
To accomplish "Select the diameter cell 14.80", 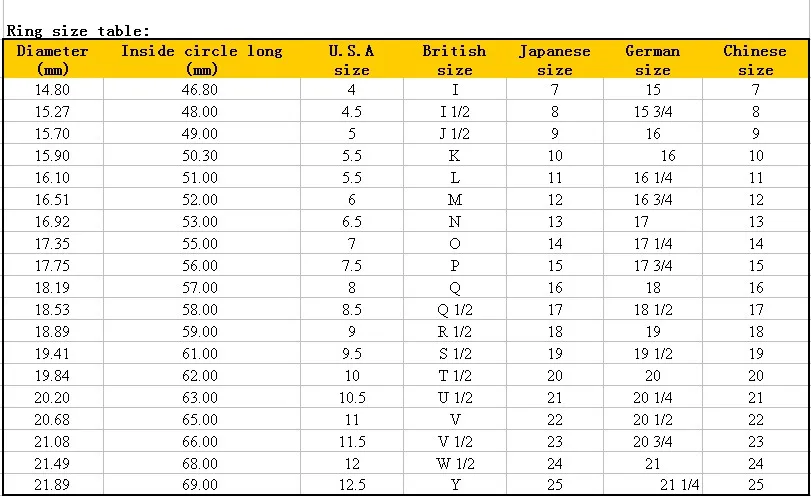I will tap(52, 90).
